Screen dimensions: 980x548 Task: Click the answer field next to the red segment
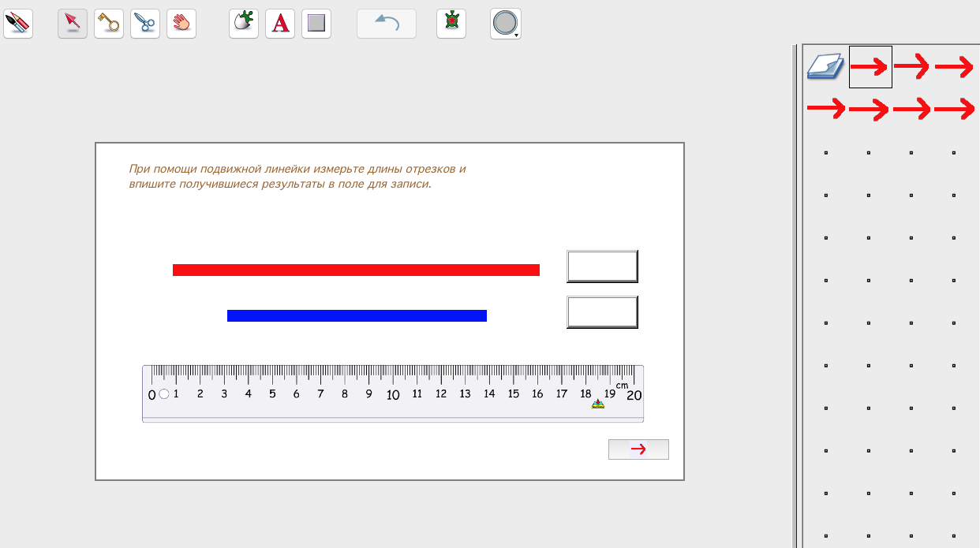click(x=602, y=267)
